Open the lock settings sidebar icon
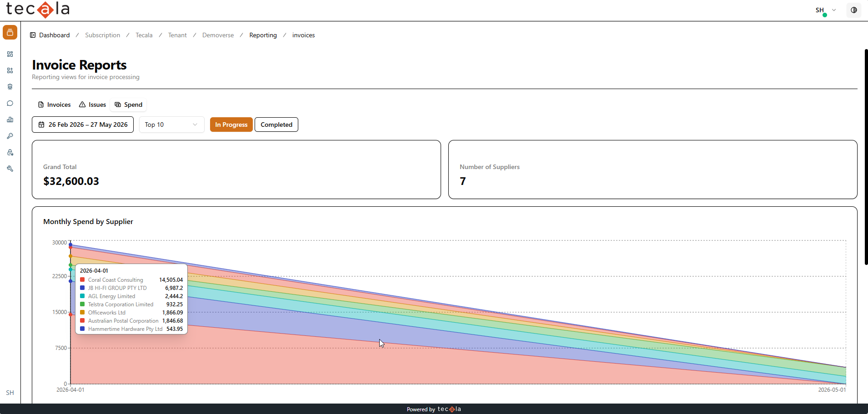Image resolution: width=868 pixels, height=414 pixels. [x=10, y=152]
